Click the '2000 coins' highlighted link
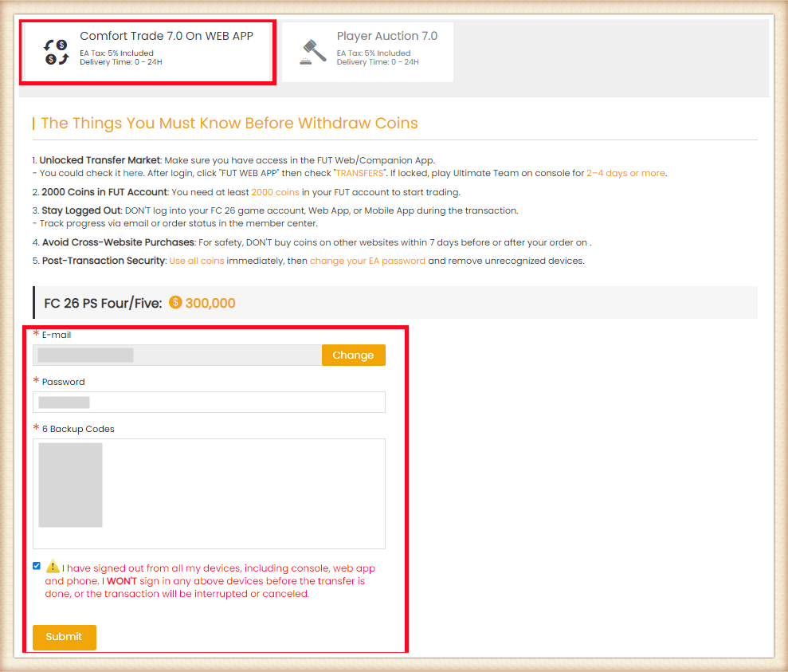 (x=275, y=192)
